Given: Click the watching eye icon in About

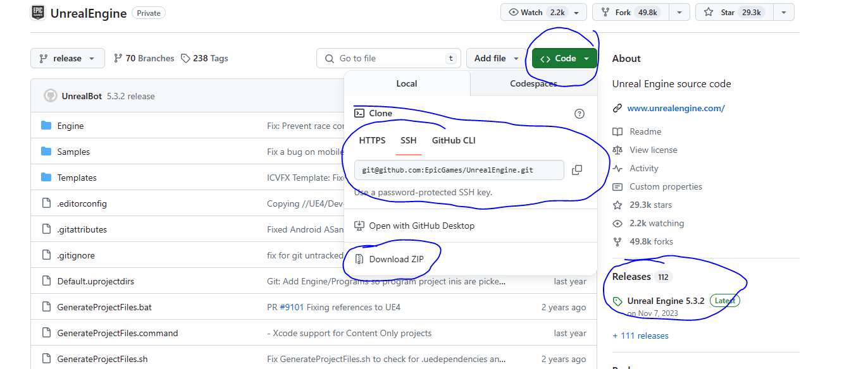Looking at the screenshot, I should [x=617, y=223].
